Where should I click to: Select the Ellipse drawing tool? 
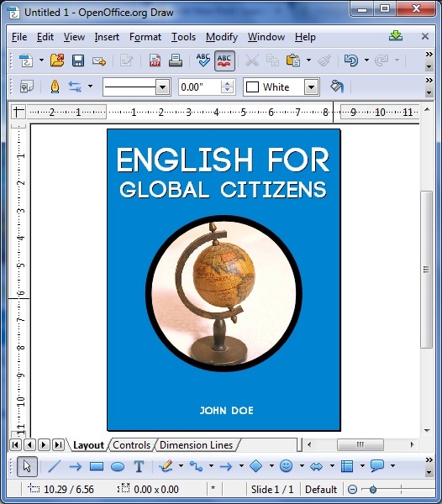point(118,466)
